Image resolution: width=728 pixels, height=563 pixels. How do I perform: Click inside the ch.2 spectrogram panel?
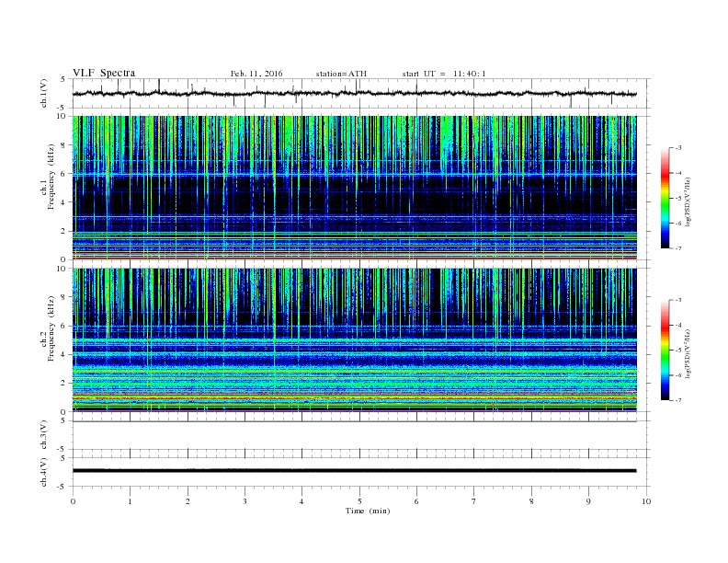coord(354,340)
